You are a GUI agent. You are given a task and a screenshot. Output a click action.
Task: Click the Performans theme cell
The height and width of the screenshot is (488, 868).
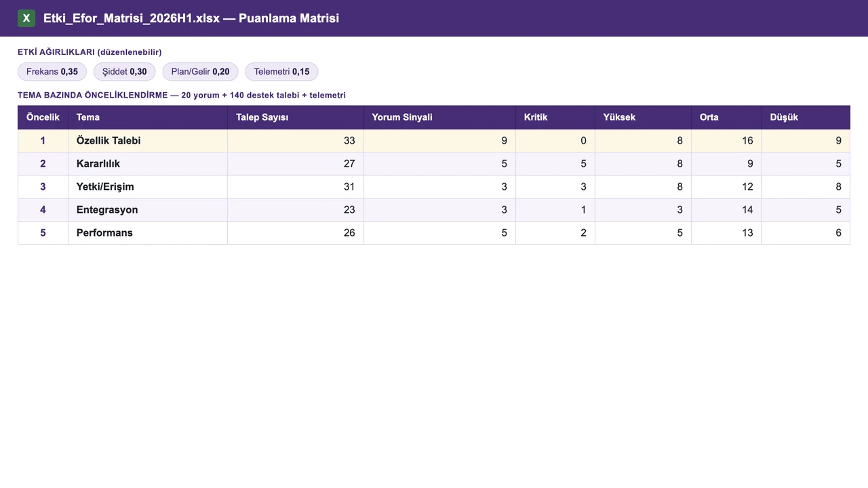(x=148, y=232)
